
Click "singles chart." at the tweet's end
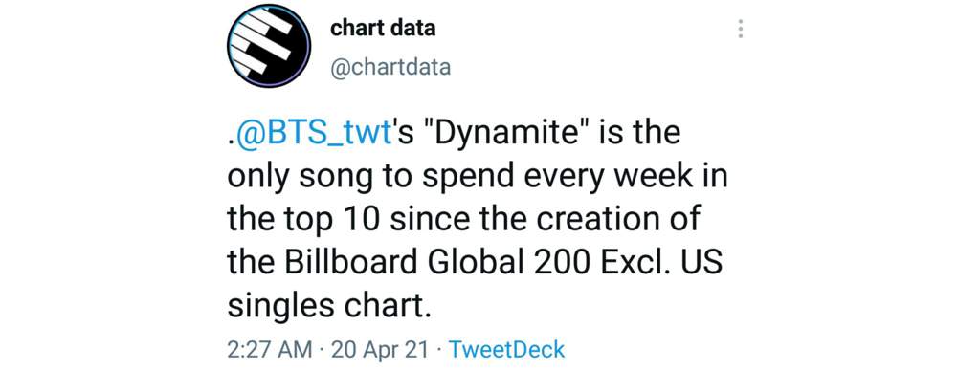click(330, 307)
